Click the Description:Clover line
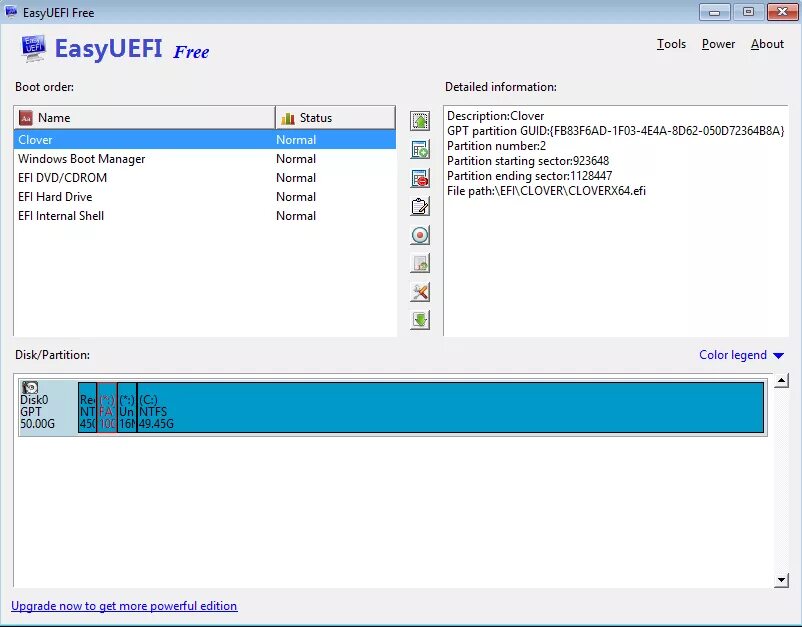The image size is (802, 627). point(496,116)
